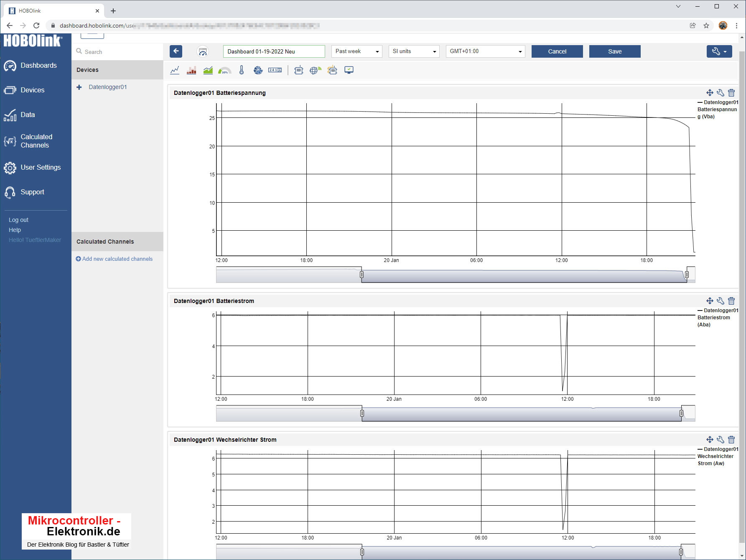This screenshot has height=560, width=746.
Task: Add a bar chart widget
Action: [191, 70]
